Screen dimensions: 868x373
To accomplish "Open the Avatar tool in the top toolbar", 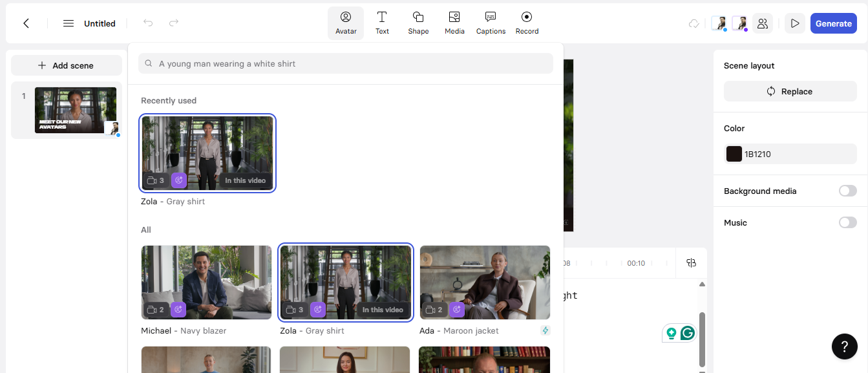I will [x=346, y=23].
